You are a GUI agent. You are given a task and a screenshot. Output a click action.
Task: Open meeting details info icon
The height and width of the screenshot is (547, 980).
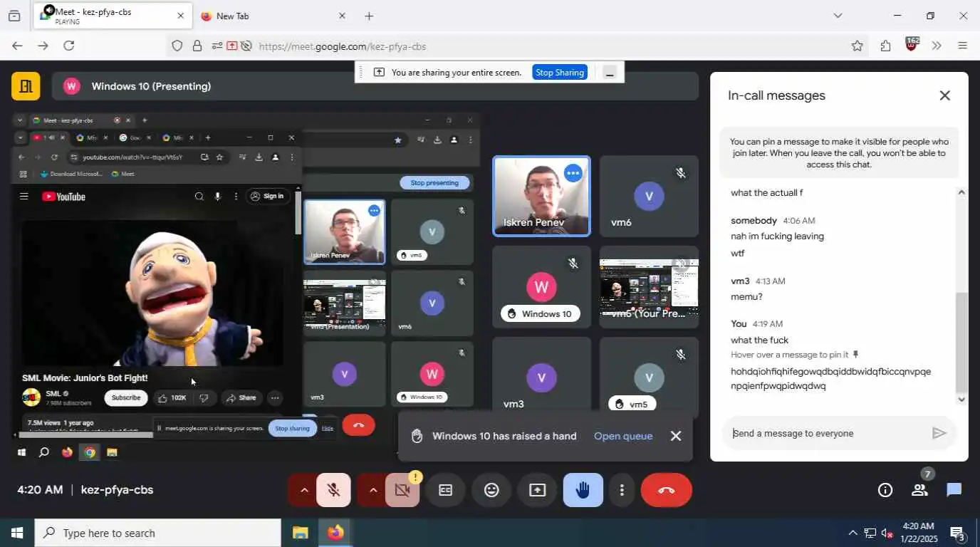(885, 490)
